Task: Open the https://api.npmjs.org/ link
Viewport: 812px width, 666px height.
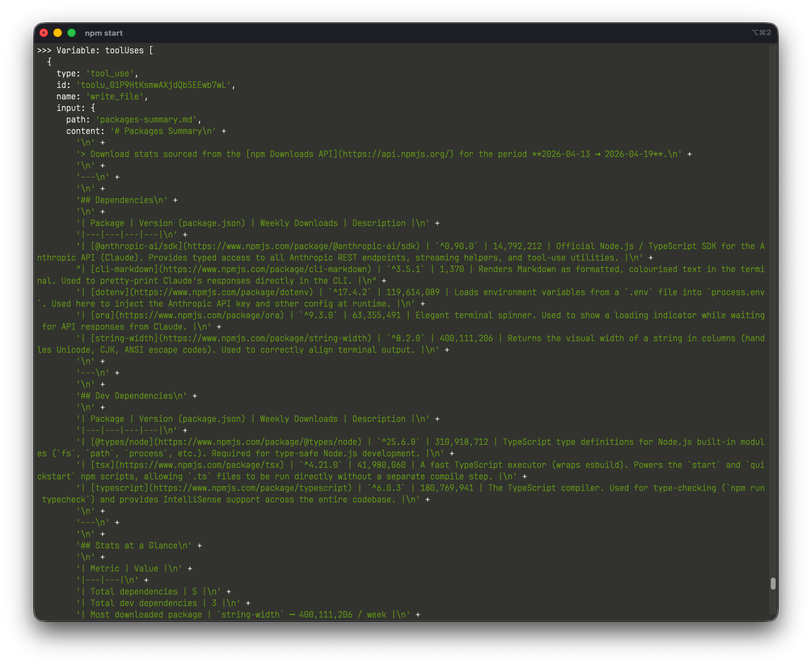Action: click(396, 154)
